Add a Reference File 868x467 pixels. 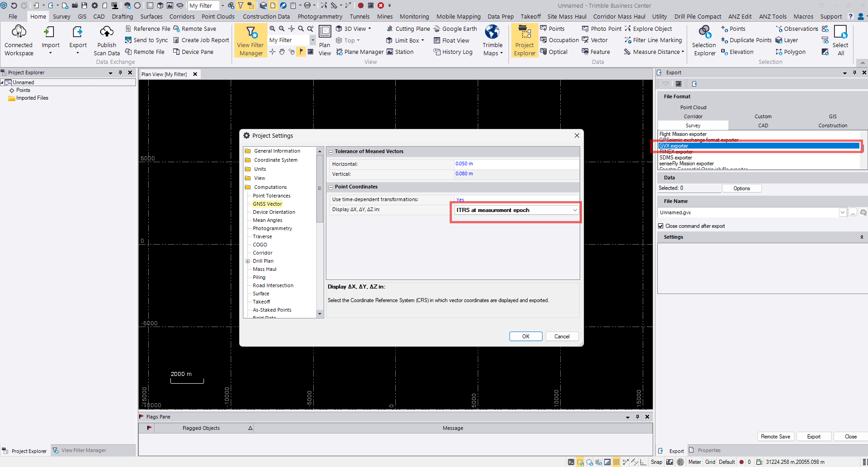pos(148,29)
